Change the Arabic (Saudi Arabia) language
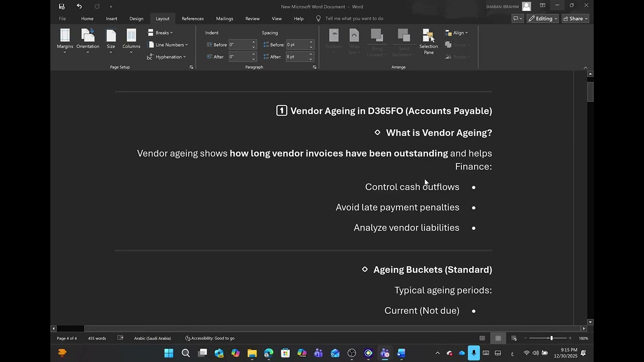644x362 pixels. (152, 338)
